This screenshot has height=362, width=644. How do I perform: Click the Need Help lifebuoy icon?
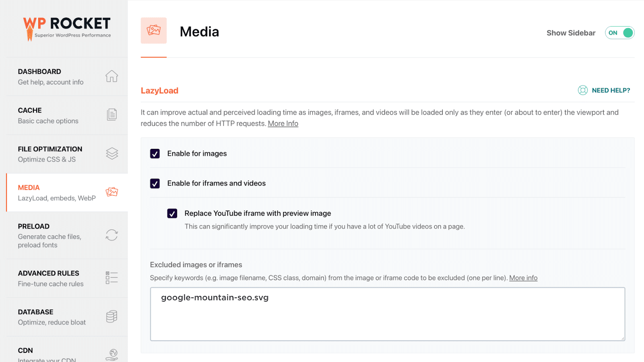582,90
